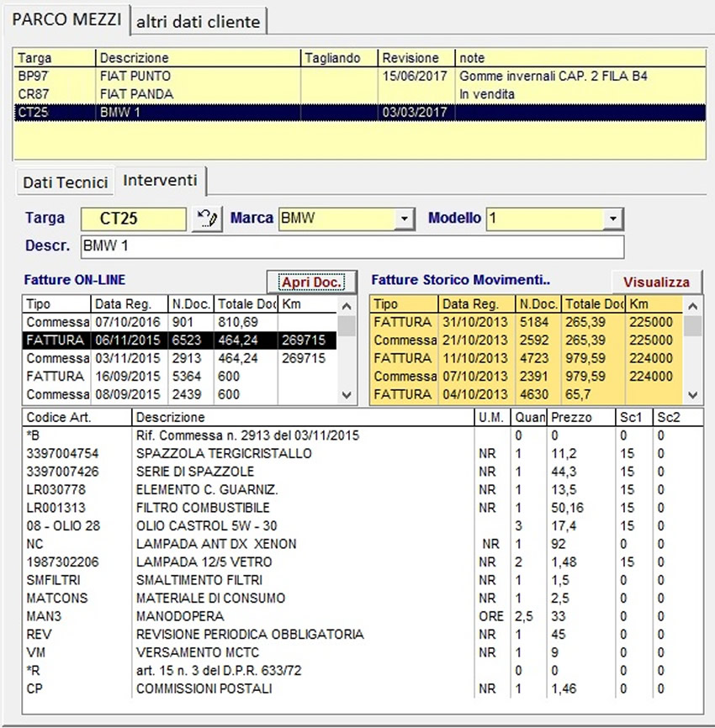This screenshot has width=715, height=728.
Task: Click the Tagliando column header
Action: (339, 58)
